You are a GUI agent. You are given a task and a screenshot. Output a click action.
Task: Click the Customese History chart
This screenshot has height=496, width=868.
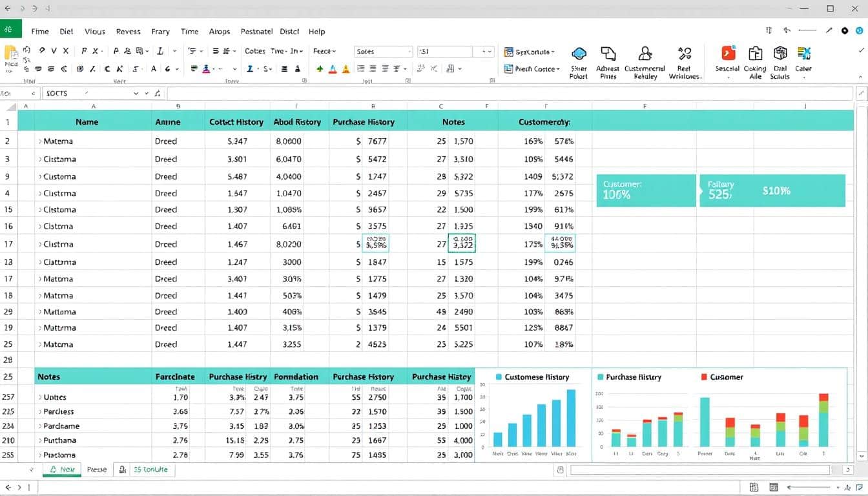click(533, 415)
